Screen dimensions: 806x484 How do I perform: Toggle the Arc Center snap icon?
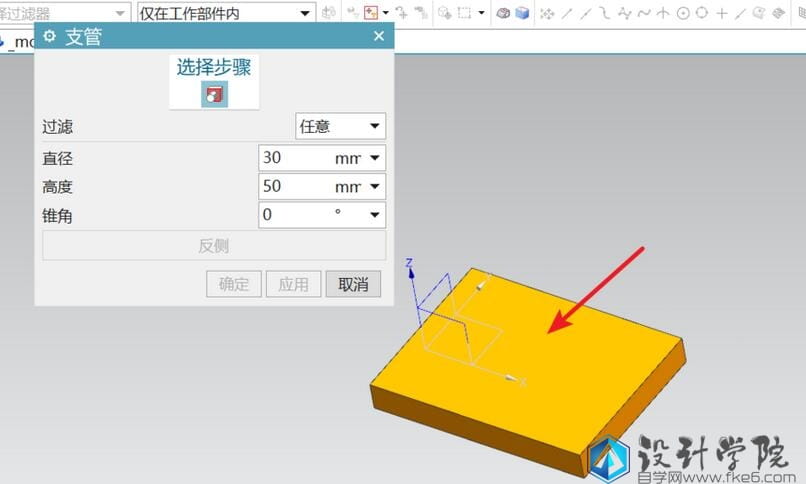click(683, 13)
